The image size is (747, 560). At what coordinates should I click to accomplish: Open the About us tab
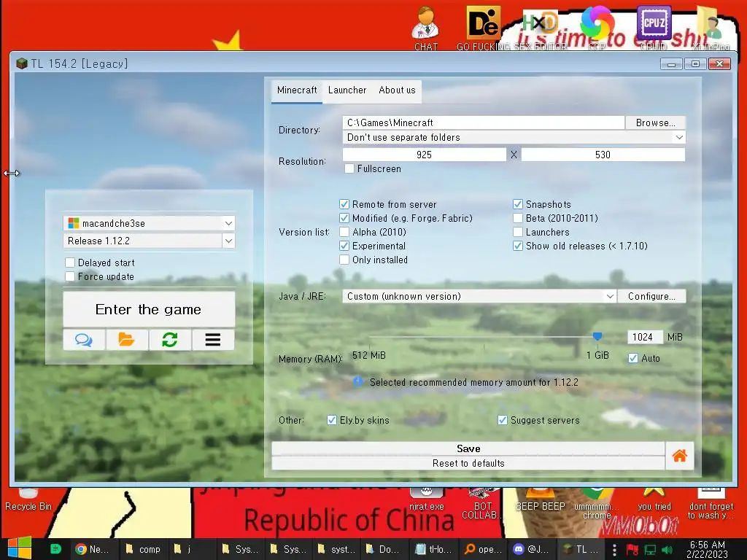[397, 90]
